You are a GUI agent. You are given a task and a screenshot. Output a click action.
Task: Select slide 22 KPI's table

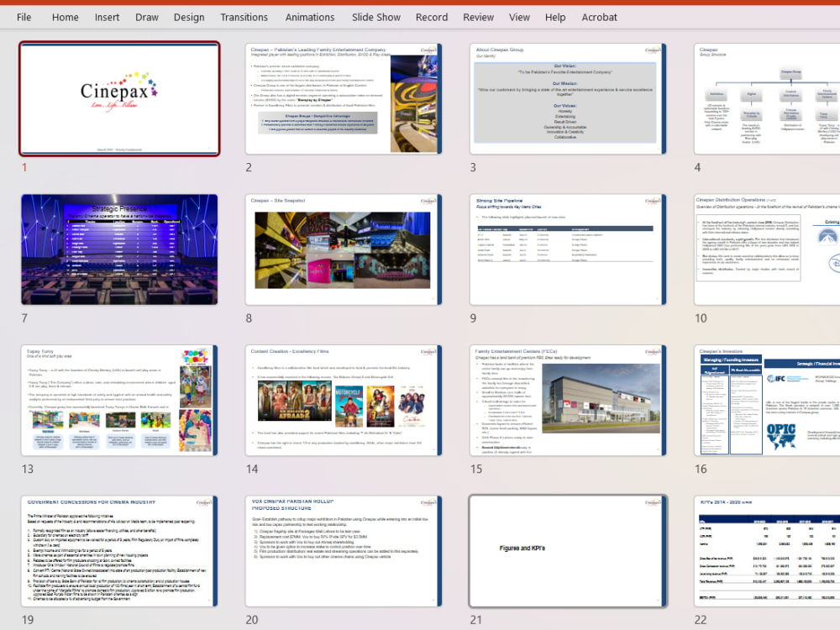pyautogui.click(x=767, y=551)
